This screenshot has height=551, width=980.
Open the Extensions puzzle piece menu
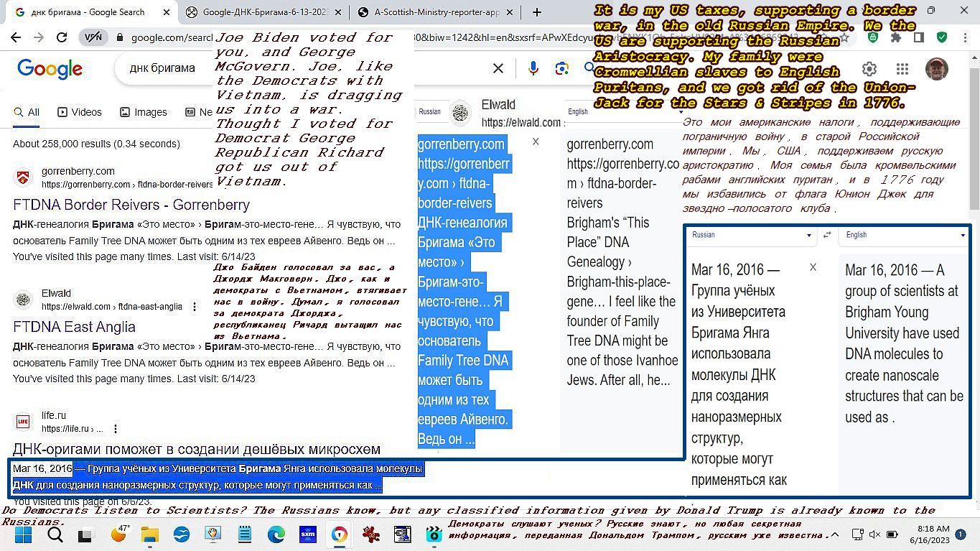[x=895, y=37]
